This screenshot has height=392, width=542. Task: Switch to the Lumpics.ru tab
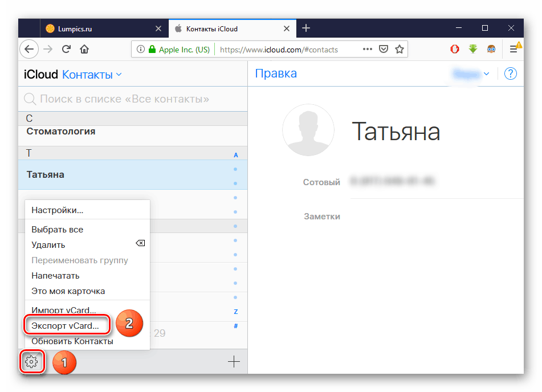click(104, 28)
